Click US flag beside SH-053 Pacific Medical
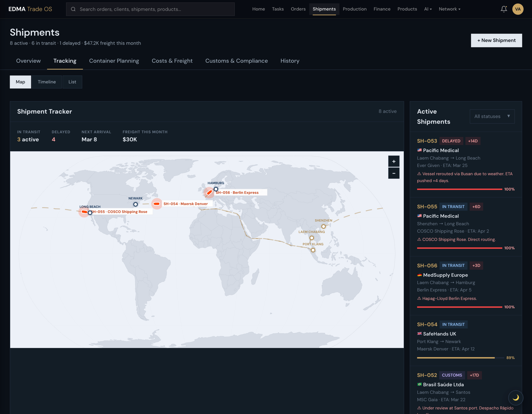This screenshot has height=414, width=532. pyautogui.click(x=419, y=150)
